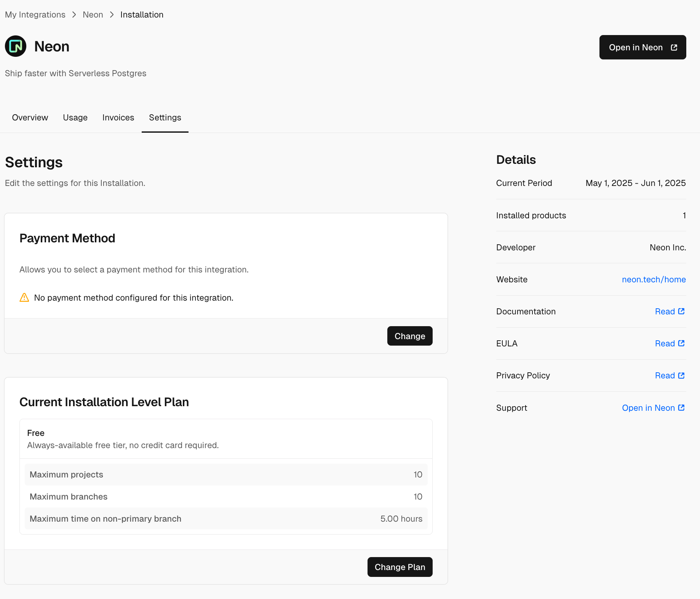This screenshot has height=599, width=700.
Task: Click external link icon beside EULA Read
Action: coord(681,343)
